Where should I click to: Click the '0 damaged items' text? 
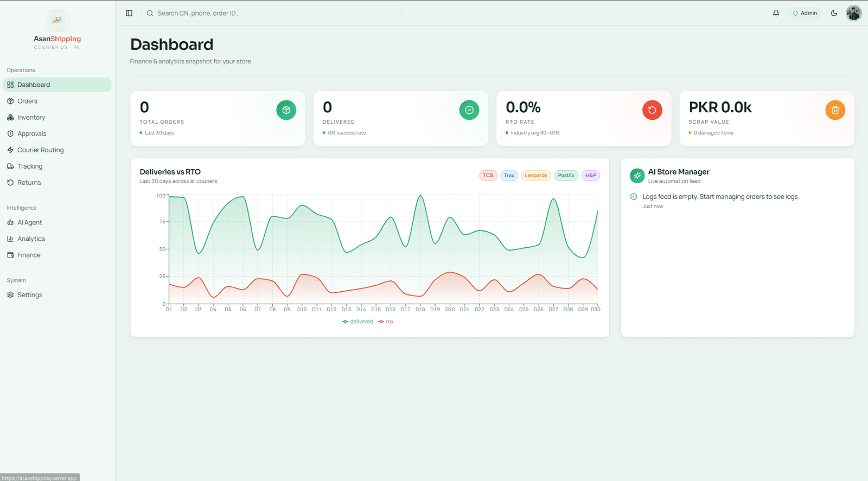tap(713, 133)
